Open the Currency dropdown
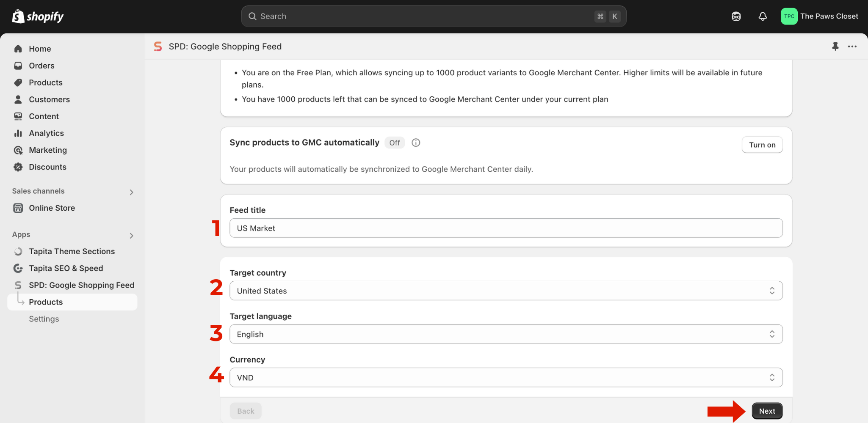The width and height of the screenshot is (868, 423). click(x=506, y=377)
